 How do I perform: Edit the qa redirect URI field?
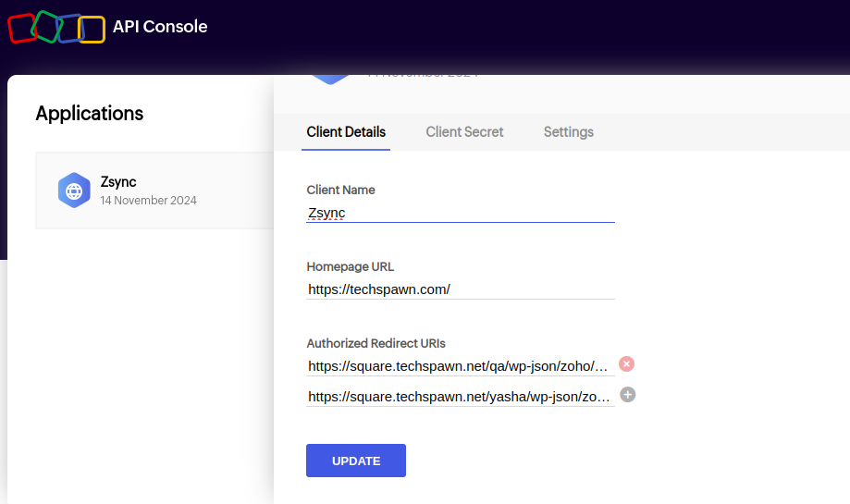[459, 366]
